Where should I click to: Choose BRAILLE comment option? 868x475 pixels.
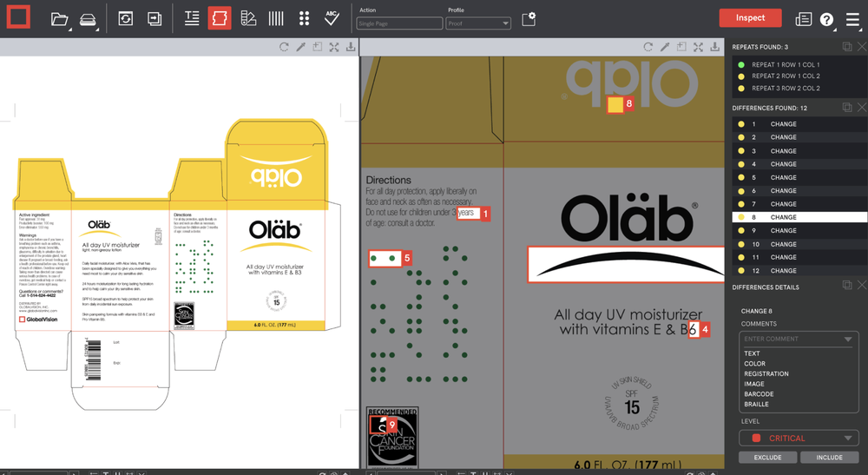[x=756, y=404]
